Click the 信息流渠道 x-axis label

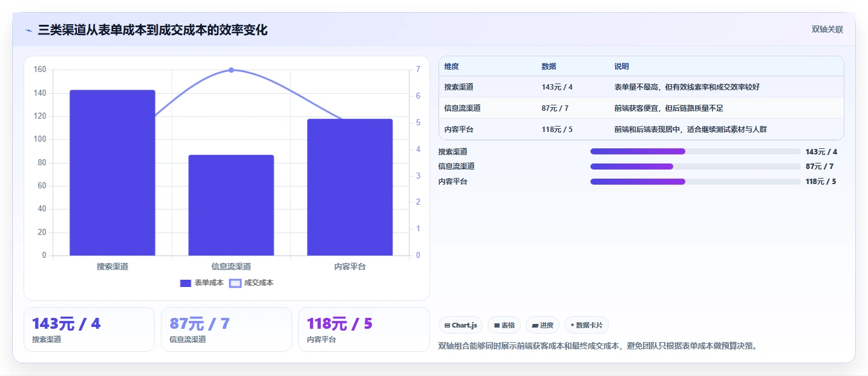231,266
